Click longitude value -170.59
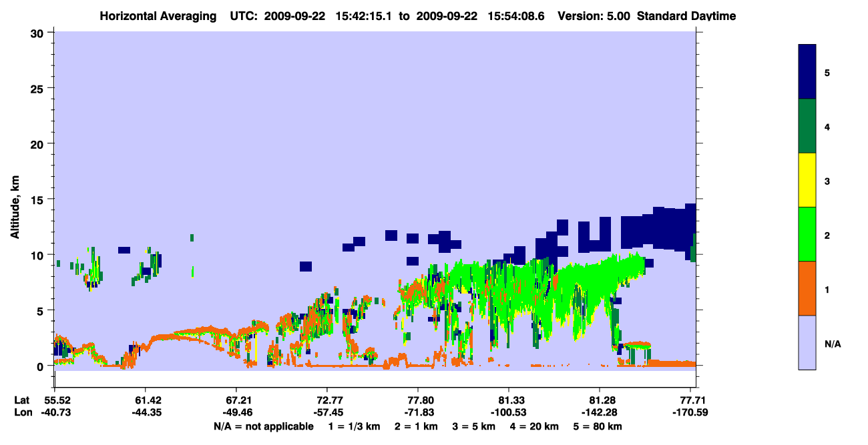Screen dimensions: 868x445 click(x=690, y=412)
